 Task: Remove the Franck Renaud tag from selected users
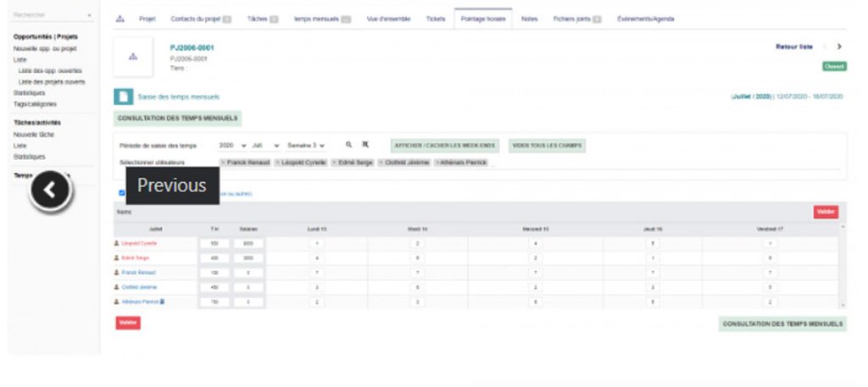tap(223, 163)
